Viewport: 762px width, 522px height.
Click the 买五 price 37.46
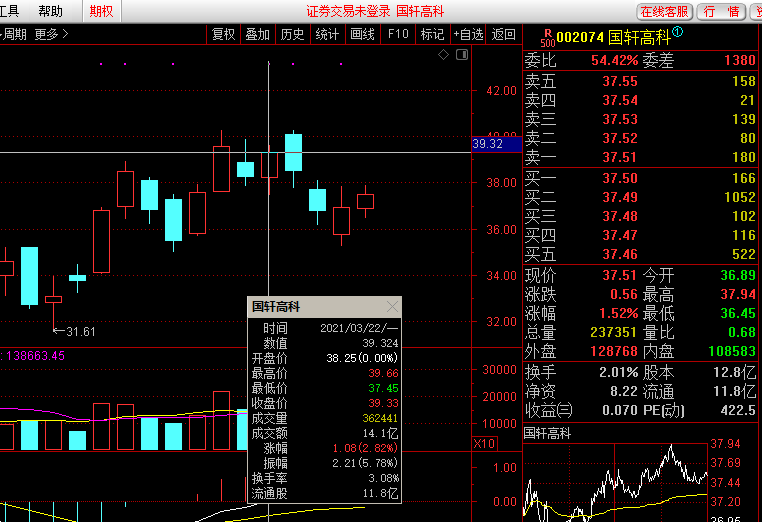[x=620, y=254]
